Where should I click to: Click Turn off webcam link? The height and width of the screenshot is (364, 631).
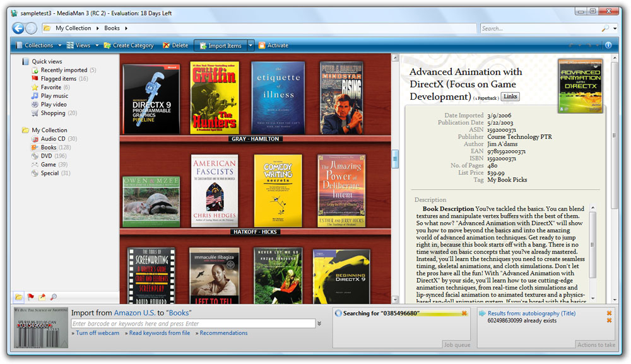click(97, 333)
